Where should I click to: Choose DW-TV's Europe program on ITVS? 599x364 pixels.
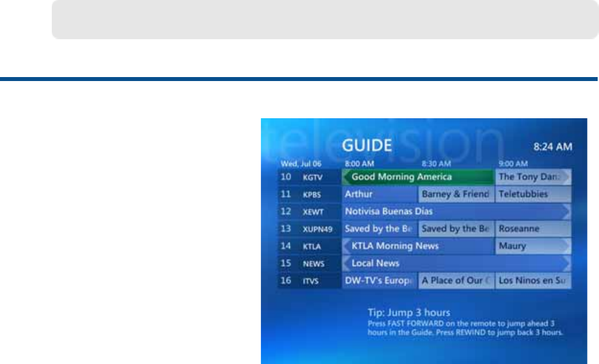click(x=379, y=281)
